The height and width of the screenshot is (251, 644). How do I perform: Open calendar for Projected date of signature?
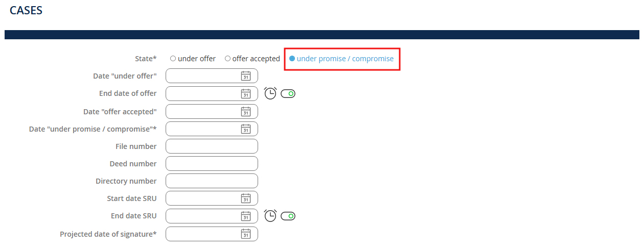point(246,234)
